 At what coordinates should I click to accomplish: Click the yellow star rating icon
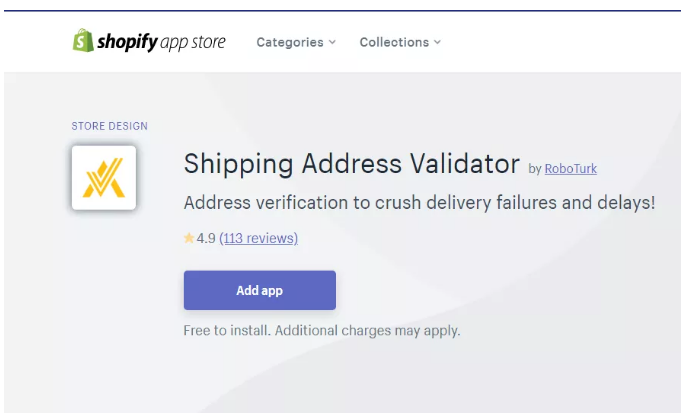click(x=188, y=238)
